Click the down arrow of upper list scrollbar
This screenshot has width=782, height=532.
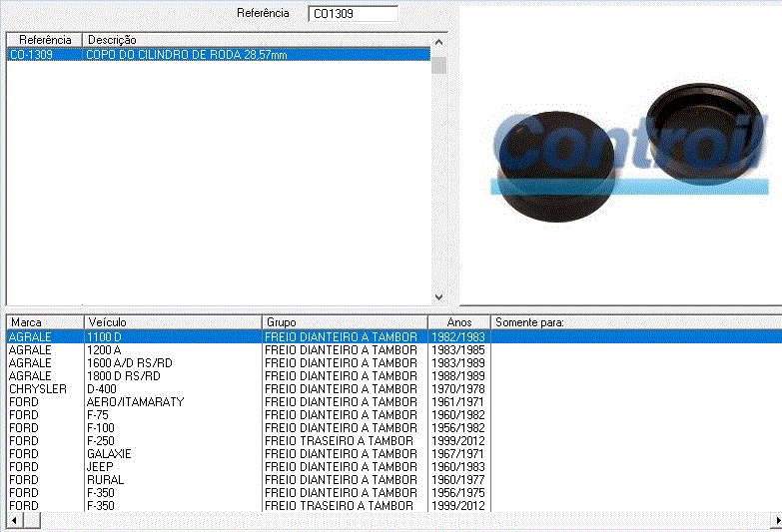(x=438, y=297)
